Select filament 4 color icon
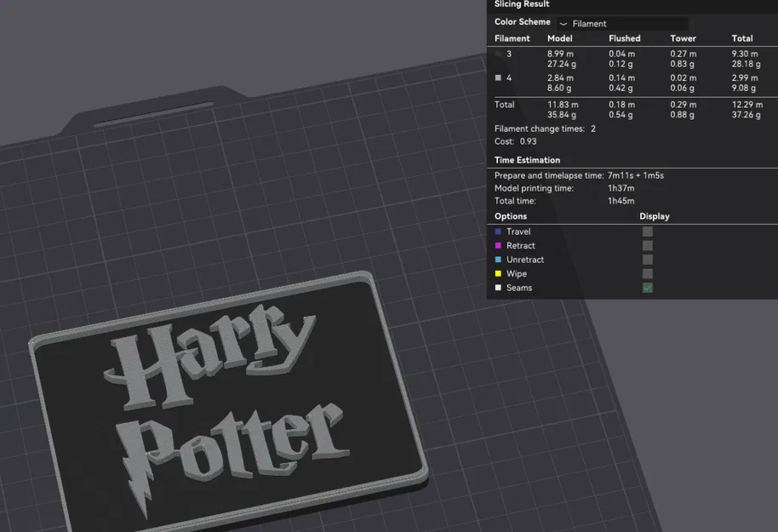 pyautogui.click(x=500, y=77)
